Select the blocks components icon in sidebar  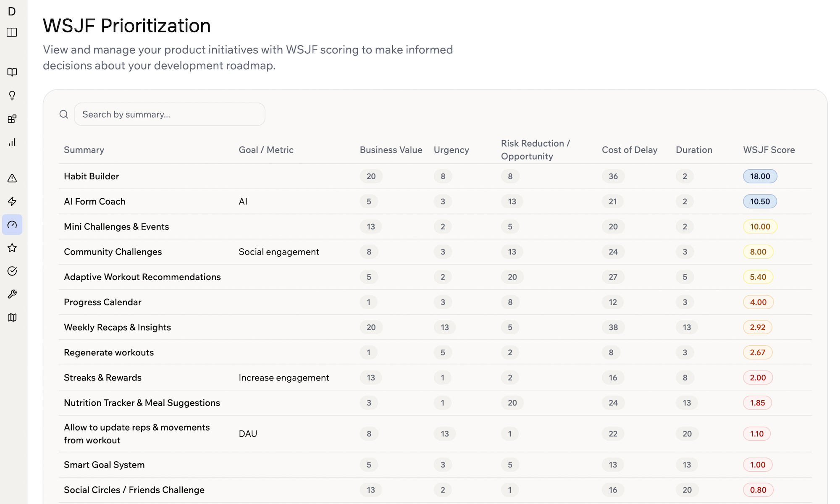[x=12, y=119]
